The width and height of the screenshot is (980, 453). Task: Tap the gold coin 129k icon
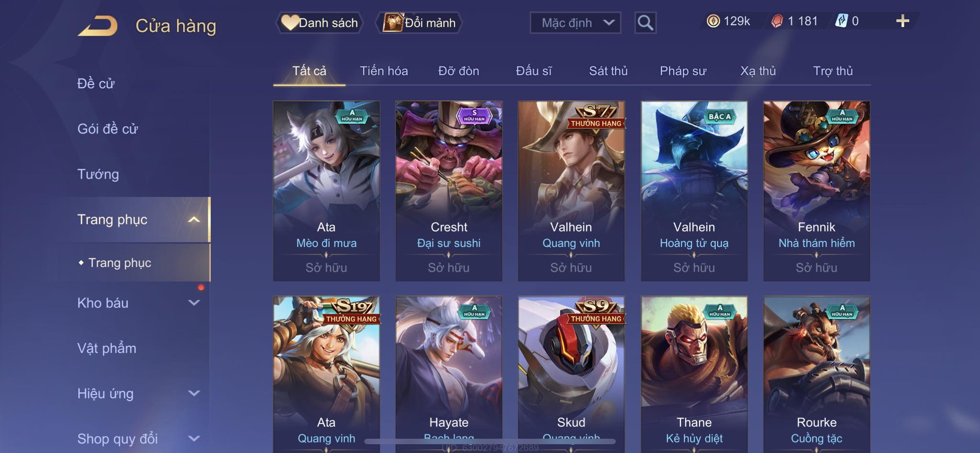(713, 21)
